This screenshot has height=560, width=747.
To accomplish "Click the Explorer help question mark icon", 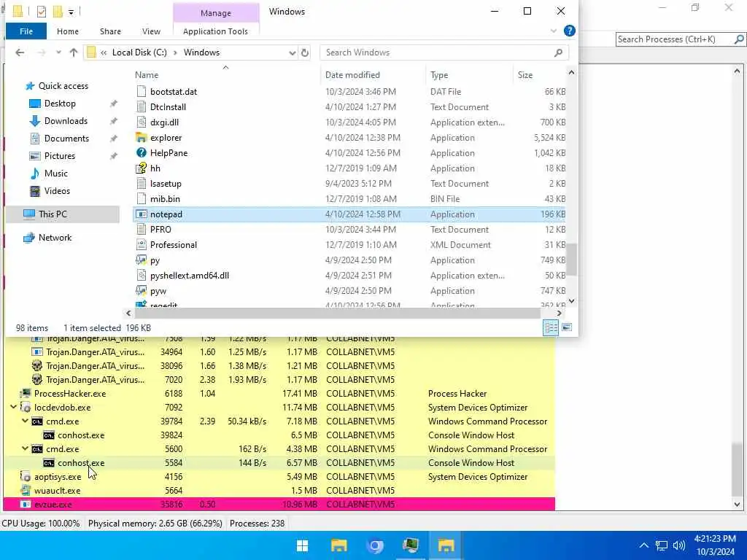I will pyautogui.click(x=569, y=31).
